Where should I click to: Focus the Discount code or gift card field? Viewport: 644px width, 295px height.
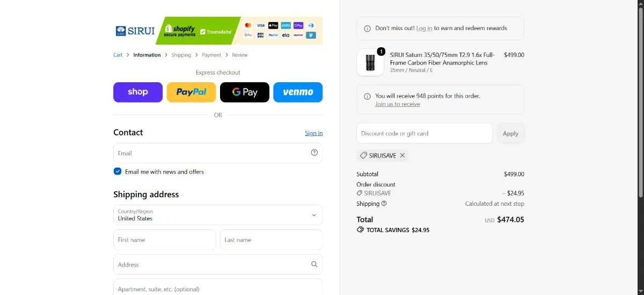tap(425, 133)
